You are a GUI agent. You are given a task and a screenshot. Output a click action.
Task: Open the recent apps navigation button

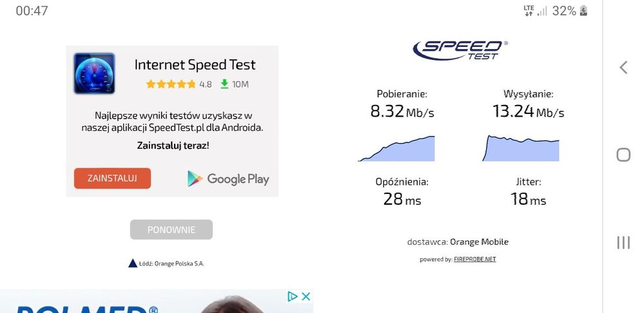[x=623, y=242]
